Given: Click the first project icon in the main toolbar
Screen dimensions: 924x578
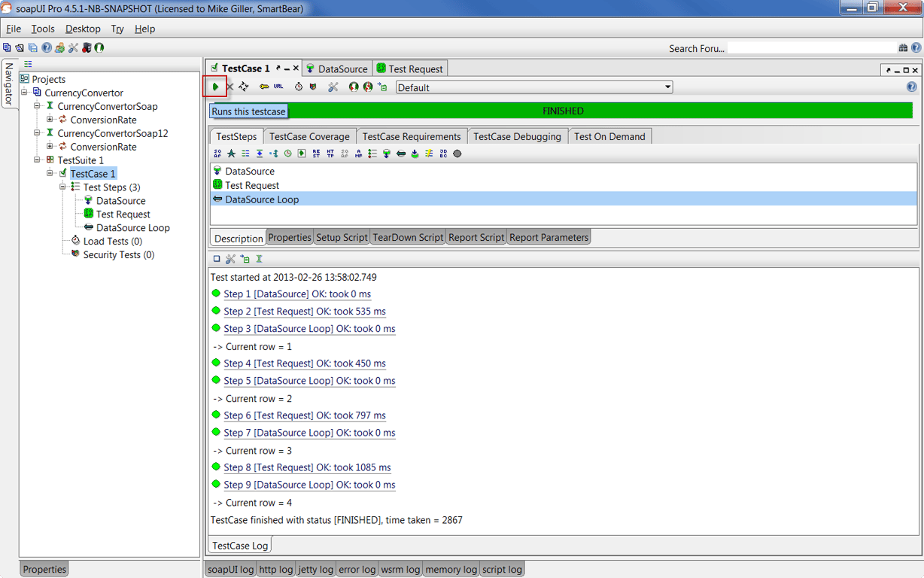Looking at the screenshot, I should pos(7,47).
